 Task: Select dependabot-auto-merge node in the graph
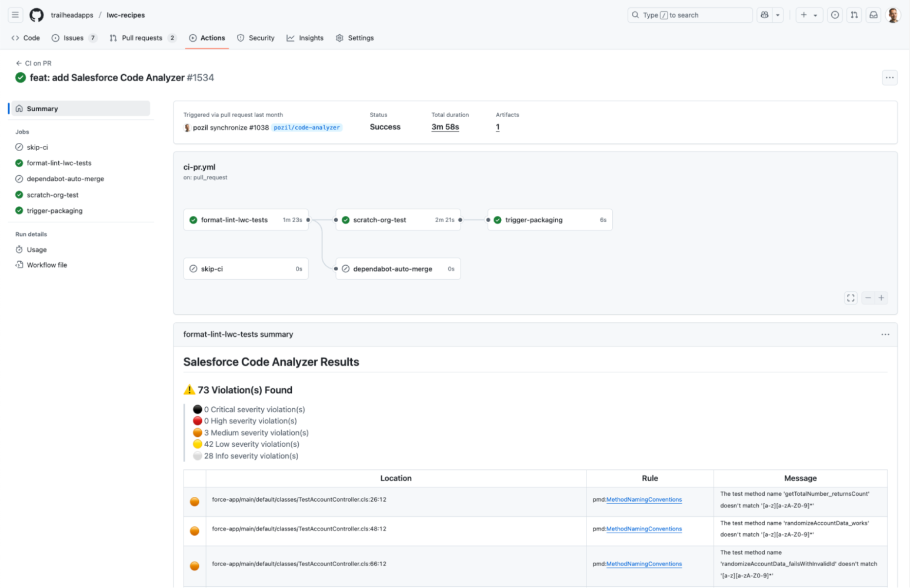[398, 269]
